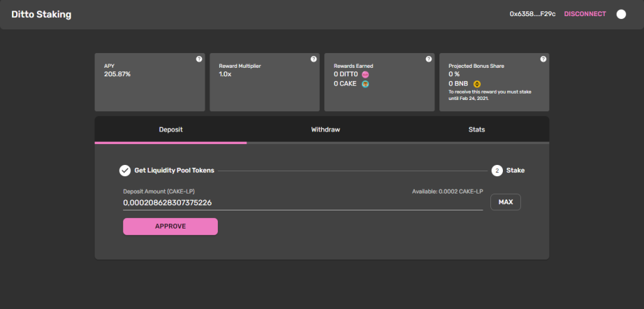This screenshot has height=309, width=644.
Task: Click the 1.0x reward multiplier value
Action: [x=225, y=74]
